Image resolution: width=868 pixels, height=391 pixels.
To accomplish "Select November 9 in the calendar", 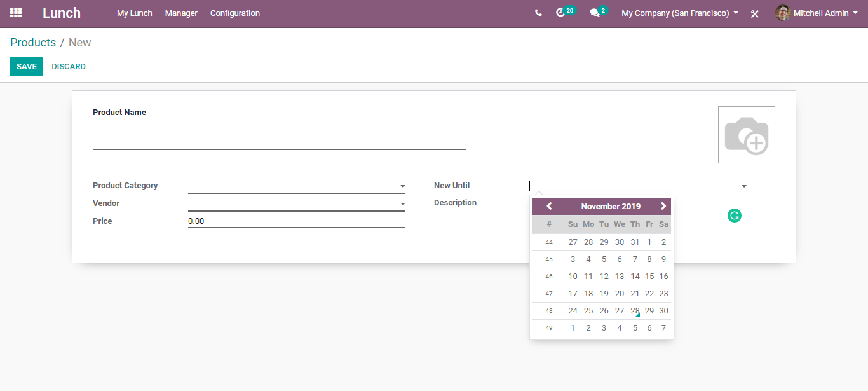I will tap(663, 259).
